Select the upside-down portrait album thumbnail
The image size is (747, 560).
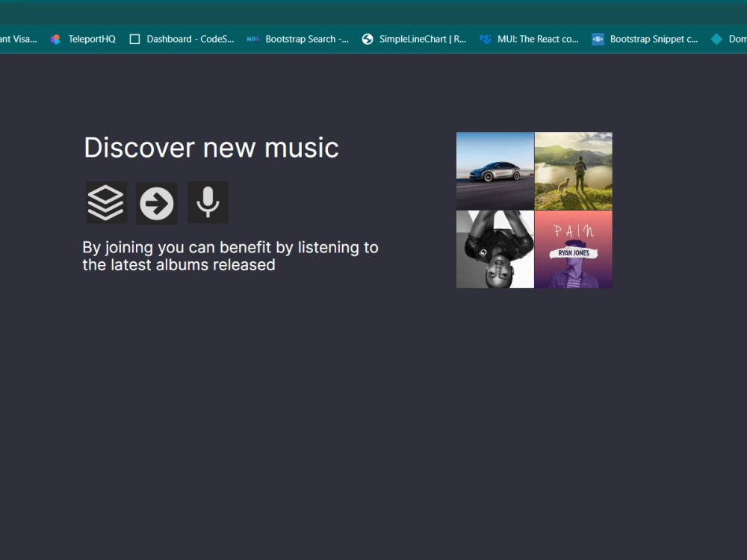[x=495, y=249]
